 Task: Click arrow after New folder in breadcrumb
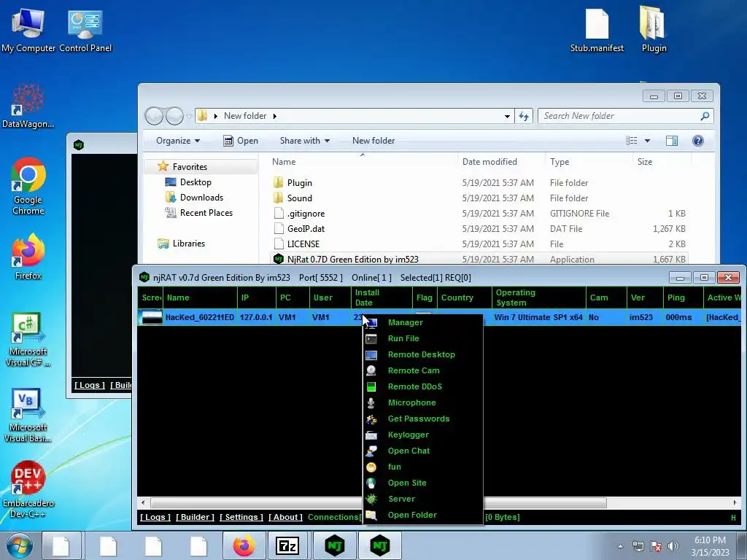(x=275, y=116)
